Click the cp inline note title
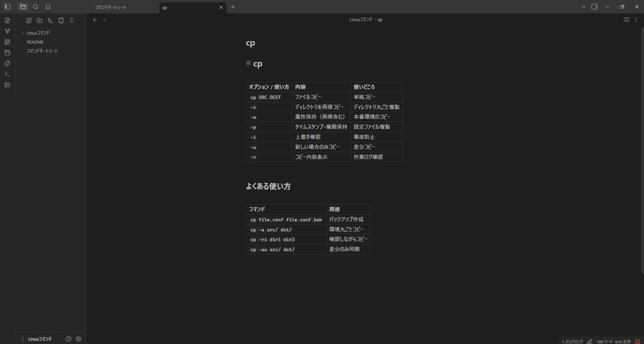644x344 pixels. 250,43
